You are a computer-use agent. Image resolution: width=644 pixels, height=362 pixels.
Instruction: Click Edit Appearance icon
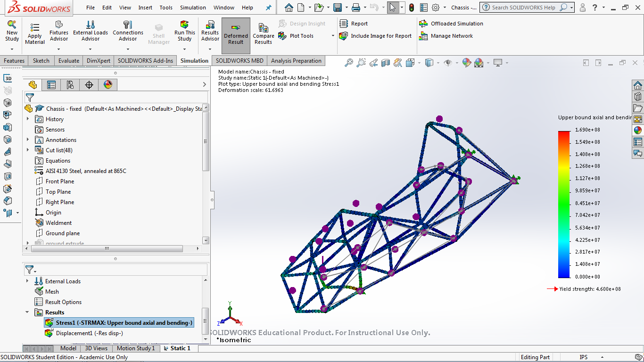[x=467, y=62]
